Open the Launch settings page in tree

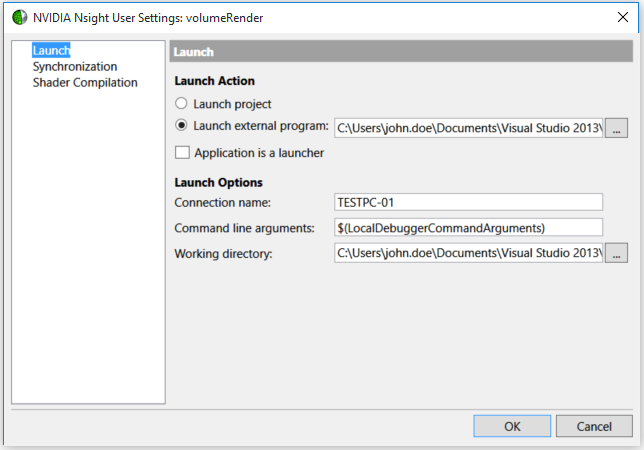(51, 51)
